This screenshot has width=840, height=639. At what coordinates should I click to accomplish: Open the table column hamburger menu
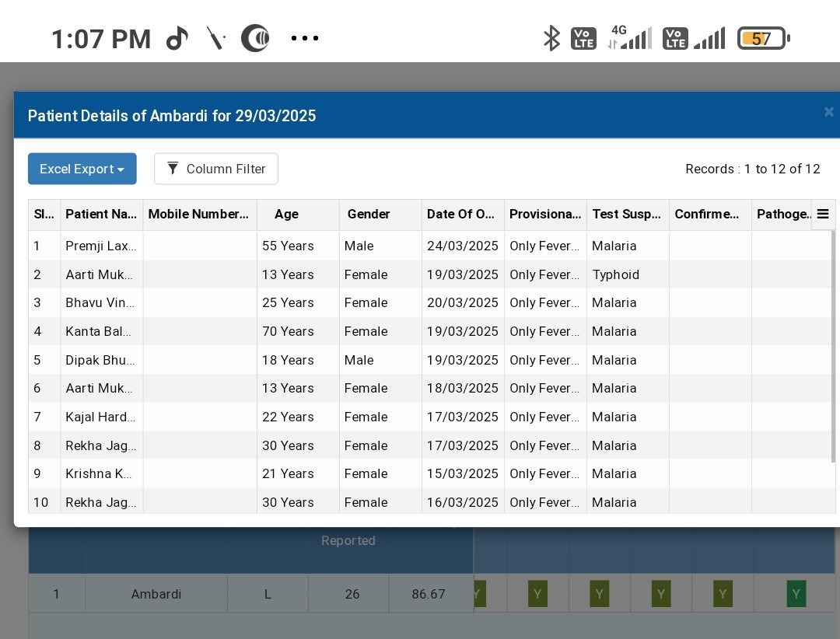click(x=823, y=214)
